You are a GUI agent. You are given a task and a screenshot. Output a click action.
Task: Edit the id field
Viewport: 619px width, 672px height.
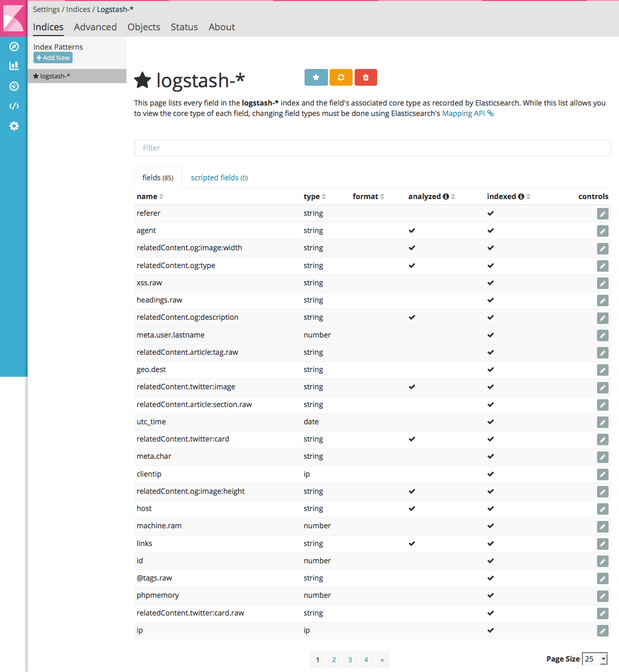pos(603,561)
